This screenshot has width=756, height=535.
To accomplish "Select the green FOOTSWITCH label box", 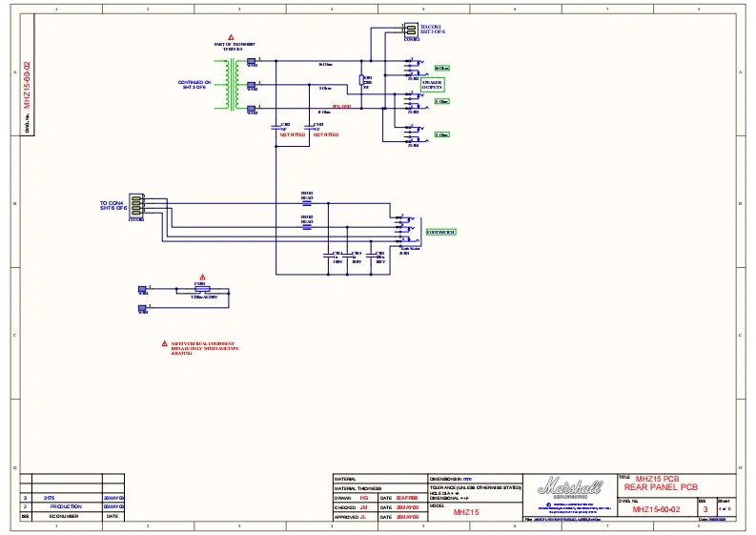I will (439, 232).
